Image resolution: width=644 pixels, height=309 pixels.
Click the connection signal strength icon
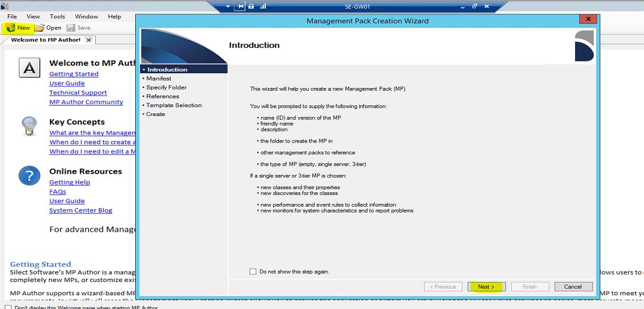(x=263, y=6)
